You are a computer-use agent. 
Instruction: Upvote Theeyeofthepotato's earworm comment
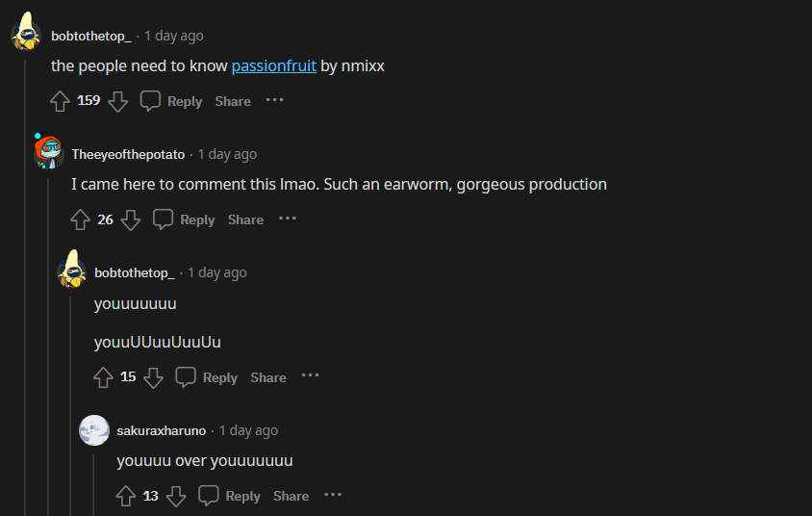pyautogui.click(x=81, y=219)
